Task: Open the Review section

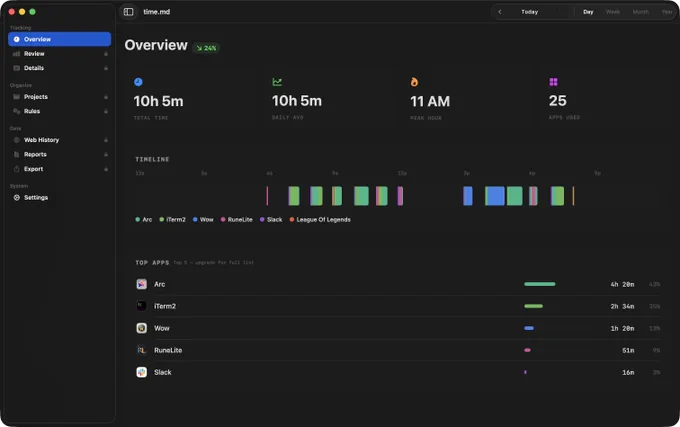Action: coord(59,54)
